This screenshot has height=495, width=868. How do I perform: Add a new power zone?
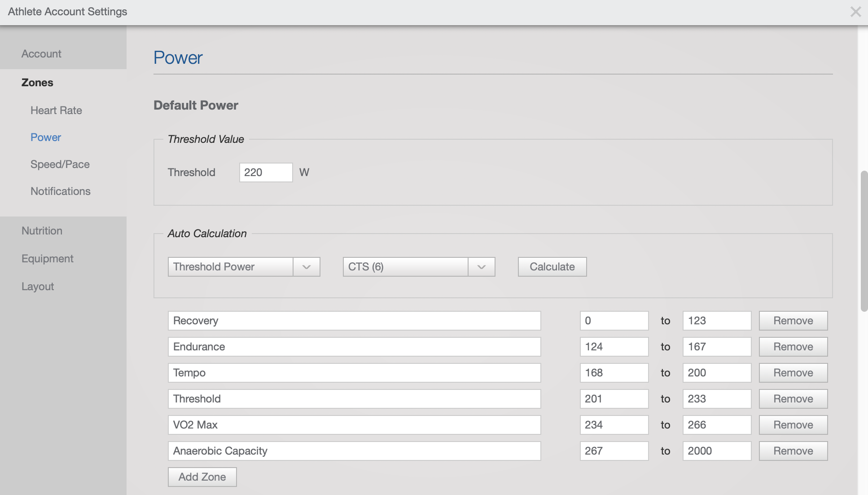point(202,477)
